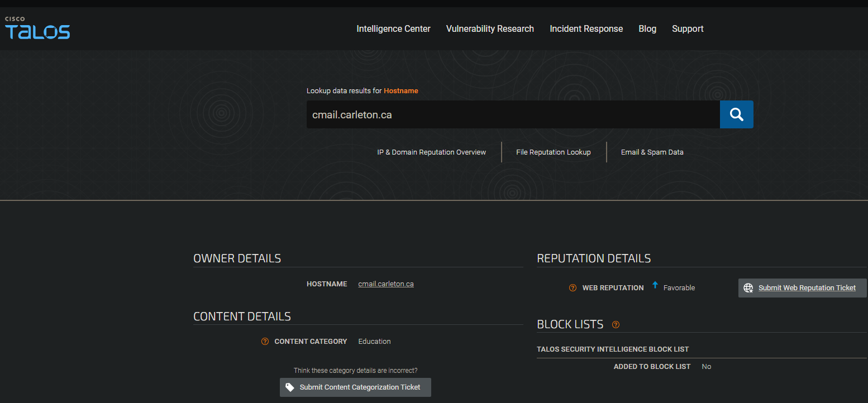The image size is (868, 403).
Task: Click the magnifying glass search button
Action: pyautogui.click(x=737, y=114)
